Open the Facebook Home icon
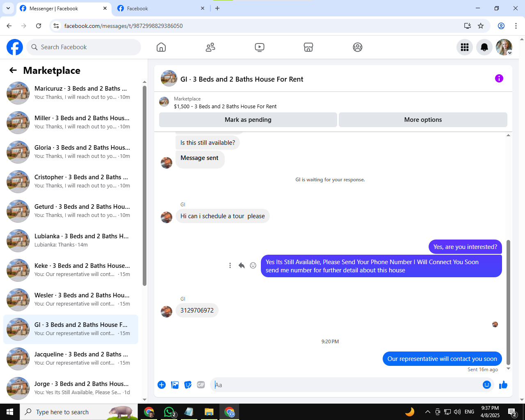The image size is (525, 420). 161,47
